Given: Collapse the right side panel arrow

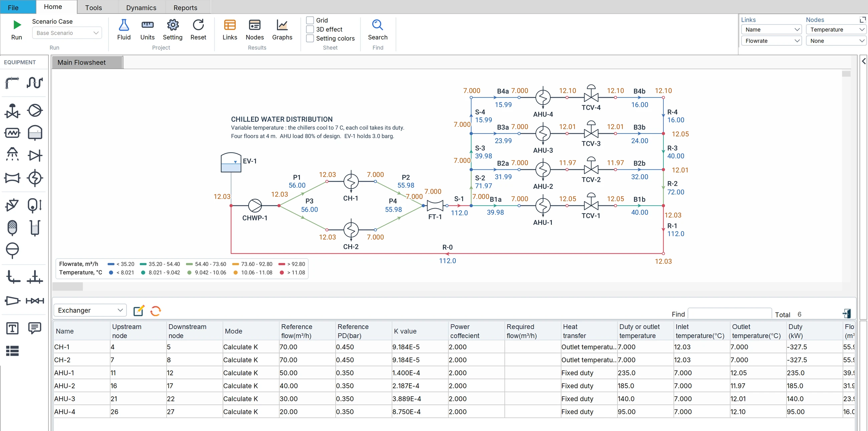Looking at the screenshot, I should (x=863, y=61).
